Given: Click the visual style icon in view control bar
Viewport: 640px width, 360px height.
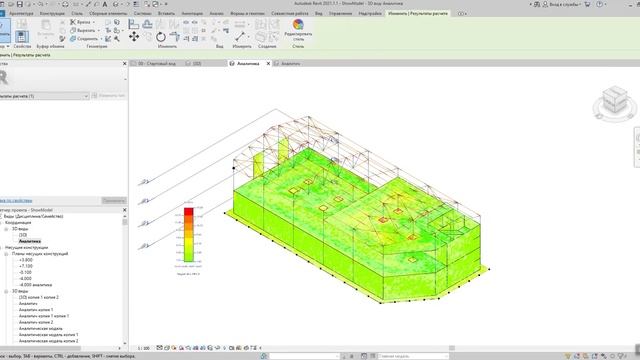Looking at the screenshot, I should 167,348.
